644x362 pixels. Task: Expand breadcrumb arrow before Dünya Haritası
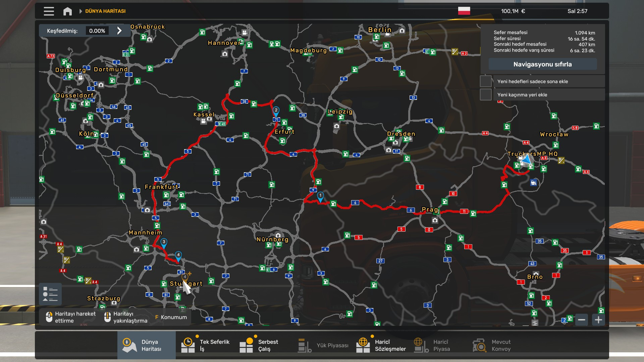click(x=80, y=11)
